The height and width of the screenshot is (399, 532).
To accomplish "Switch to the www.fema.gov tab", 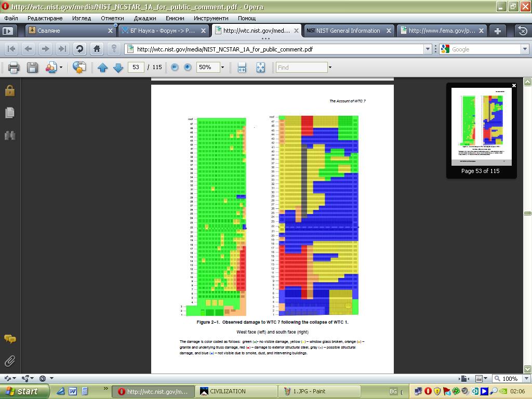I will tap(442, 31).
